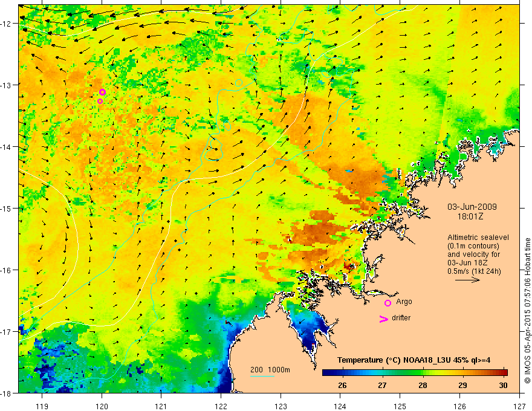Click the latitude -13 axis label
The height and width of the screenshot is (411, 532).
tap(7, 85)
